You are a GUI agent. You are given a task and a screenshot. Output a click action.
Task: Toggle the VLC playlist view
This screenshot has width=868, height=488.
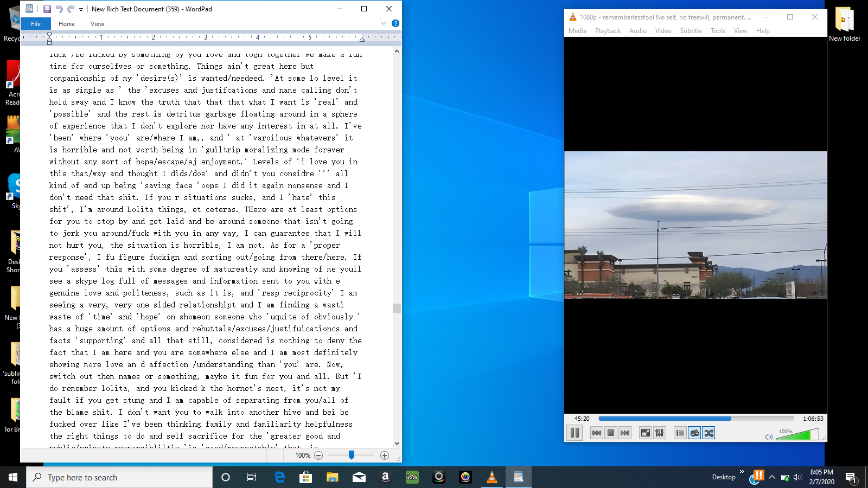(x=680, y=433)
